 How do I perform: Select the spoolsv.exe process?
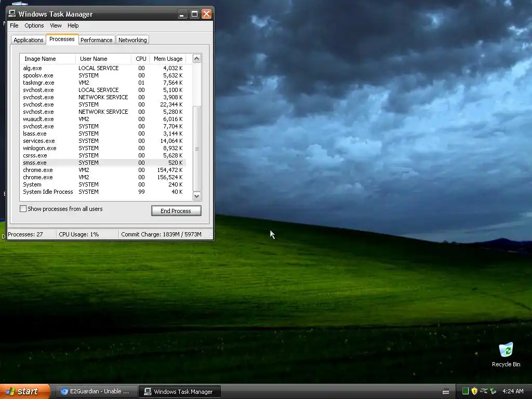[103, 75]
